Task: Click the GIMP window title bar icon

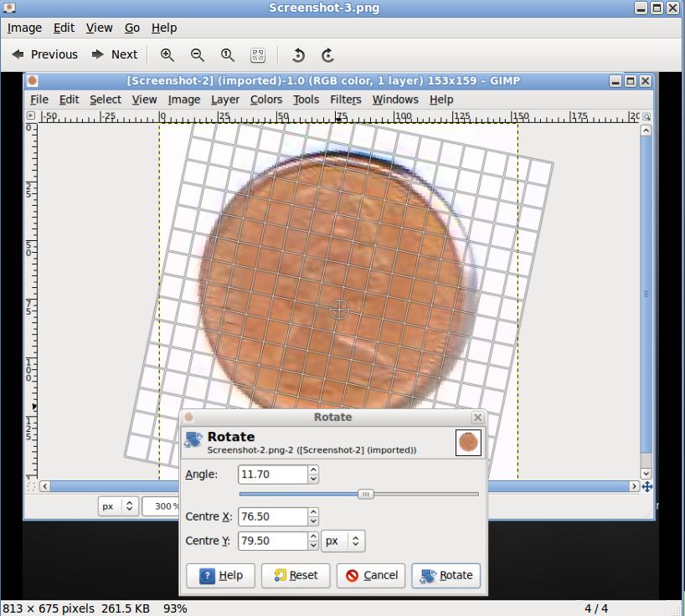Action: [x=33, y=80]
